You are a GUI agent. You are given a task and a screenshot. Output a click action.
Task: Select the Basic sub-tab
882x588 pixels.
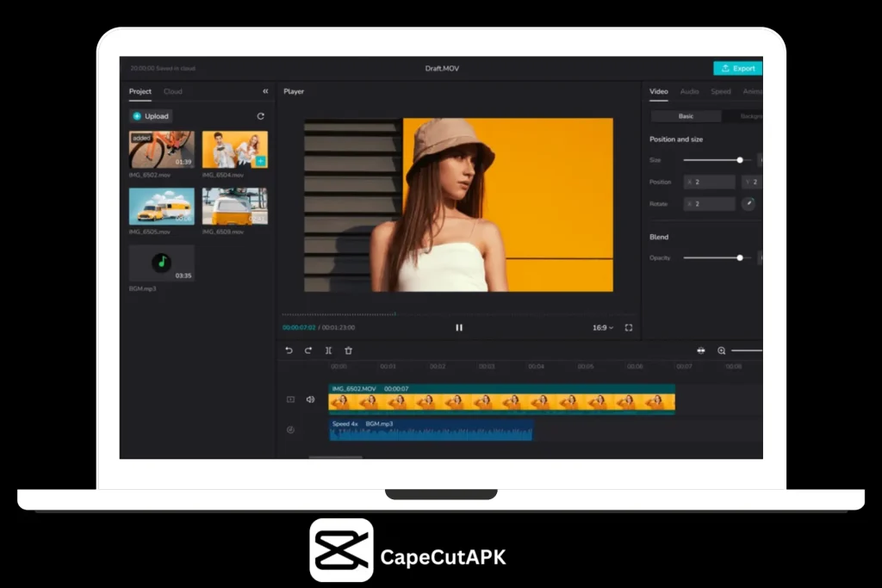(x=686, y=116)
